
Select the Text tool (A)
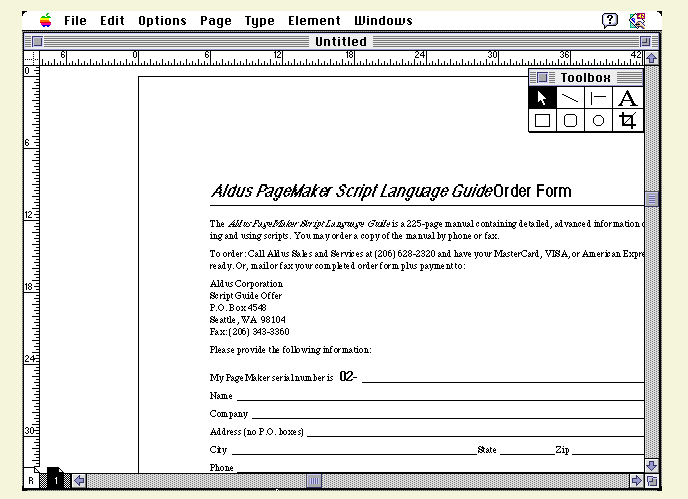tap(627, 98)
